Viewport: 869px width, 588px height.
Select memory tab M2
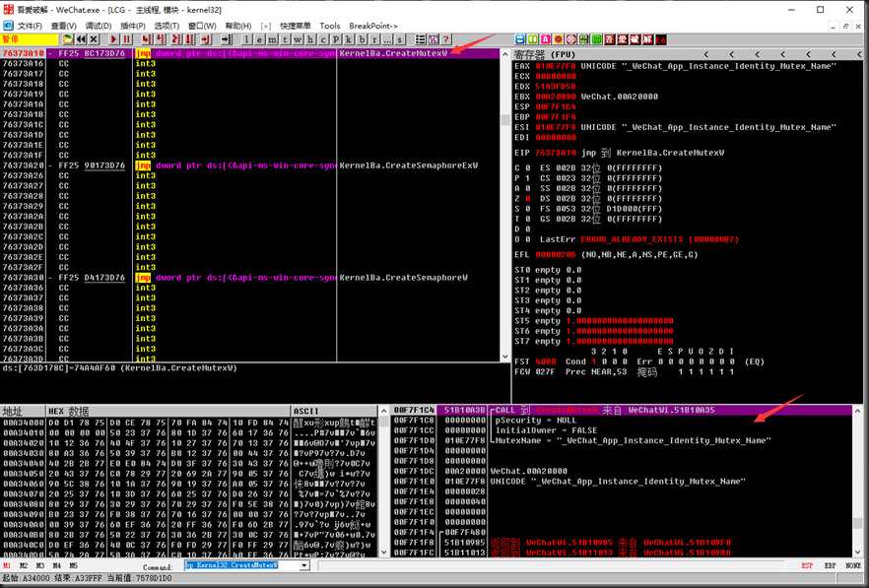(x=24, y=565)
